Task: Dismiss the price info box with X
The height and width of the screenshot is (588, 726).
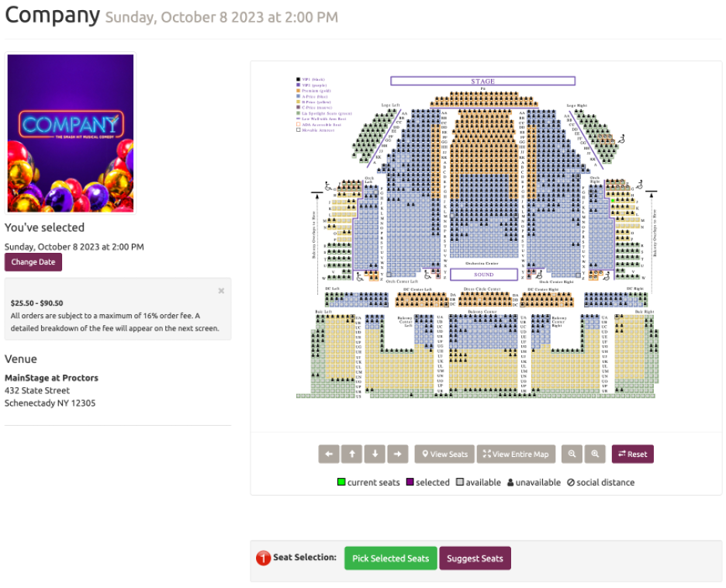Action: (221, 291)
